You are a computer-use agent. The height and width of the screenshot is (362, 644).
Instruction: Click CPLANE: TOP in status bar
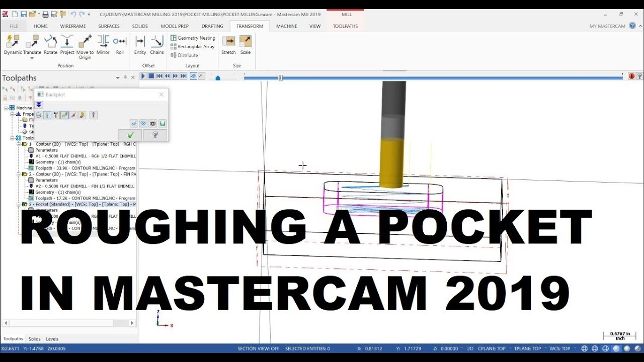coord(492,348)
